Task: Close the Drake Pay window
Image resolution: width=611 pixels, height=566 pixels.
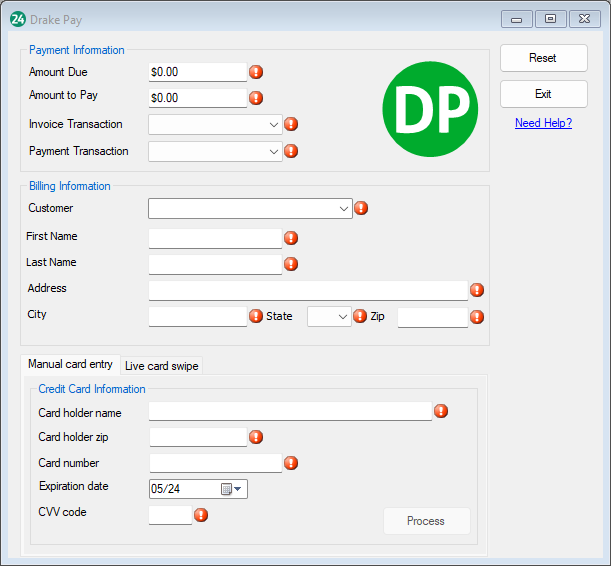Action: click(585, 19)
